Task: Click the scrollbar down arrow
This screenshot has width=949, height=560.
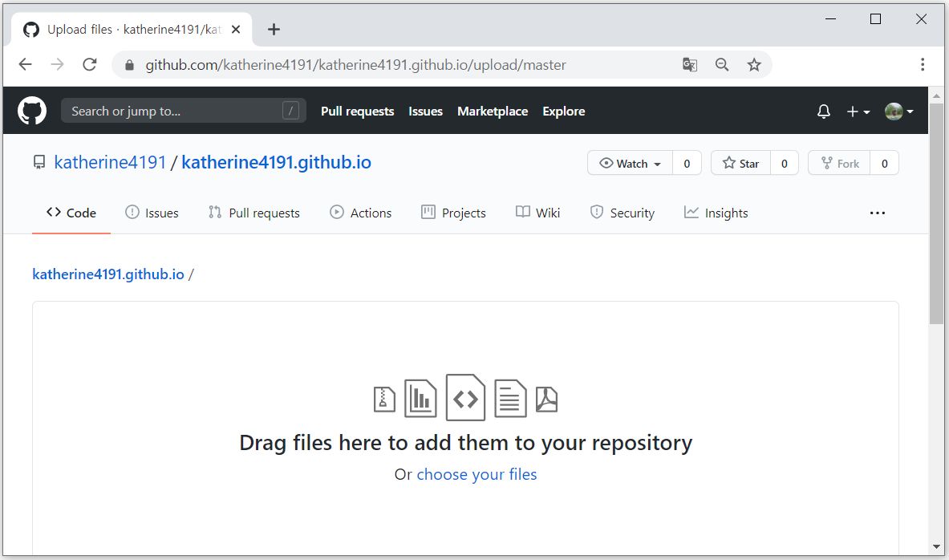Action: coord(936,546)
